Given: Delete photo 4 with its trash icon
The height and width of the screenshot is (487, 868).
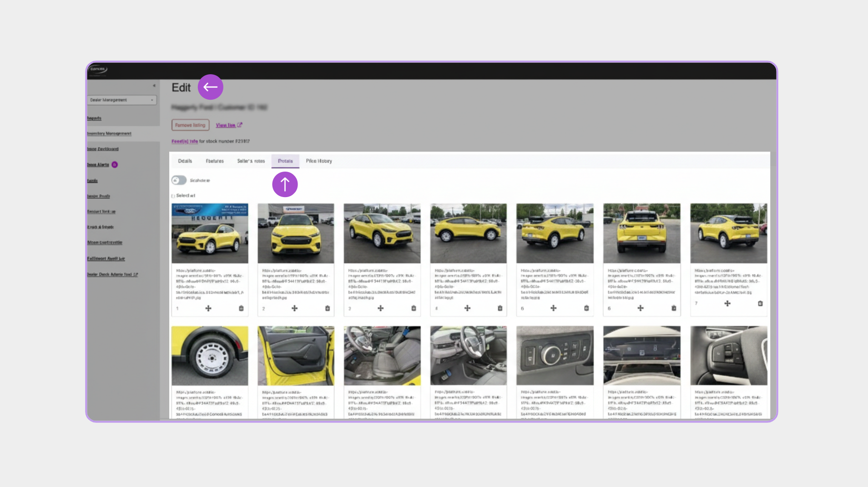Looking at the screenshot, I should tap(500, 309).
